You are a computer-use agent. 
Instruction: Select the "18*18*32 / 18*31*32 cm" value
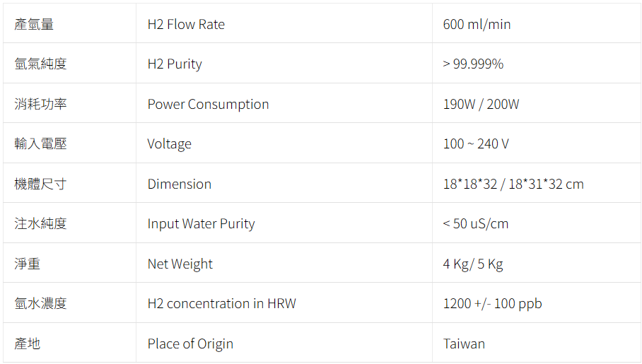tap(513, 184)
